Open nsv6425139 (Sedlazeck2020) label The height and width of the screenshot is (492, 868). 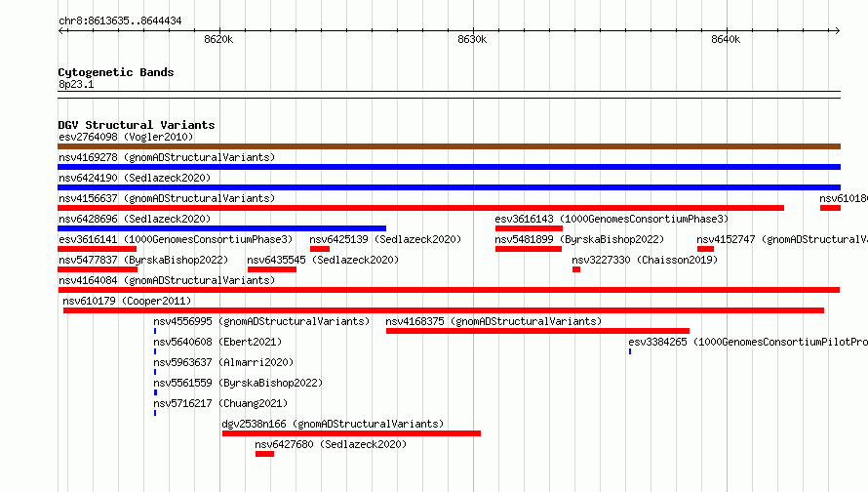click(385, 239)
